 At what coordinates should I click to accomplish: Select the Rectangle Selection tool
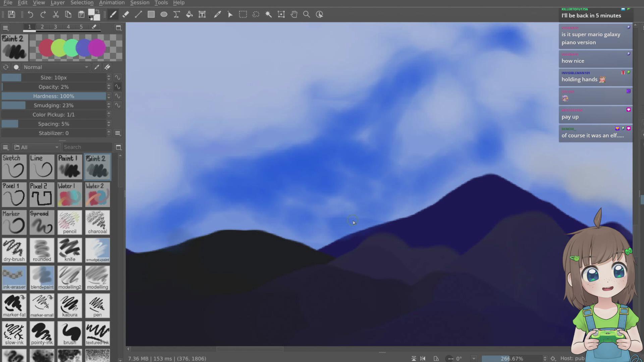(x=243, y=14)
